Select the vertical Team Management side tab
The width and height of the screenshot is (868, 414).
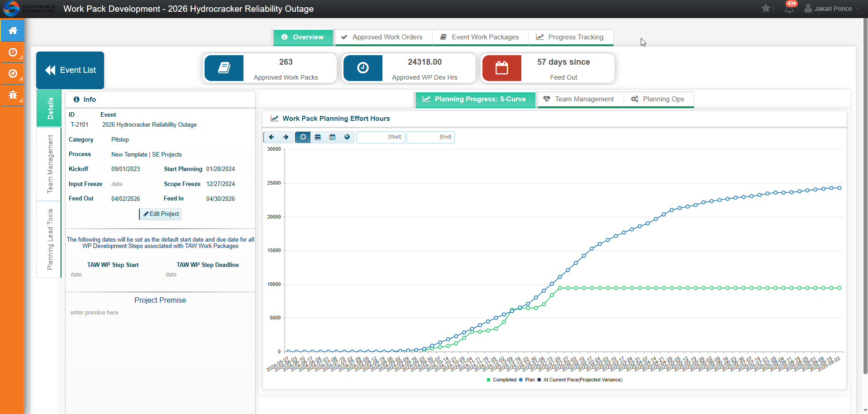click(49, 164)
